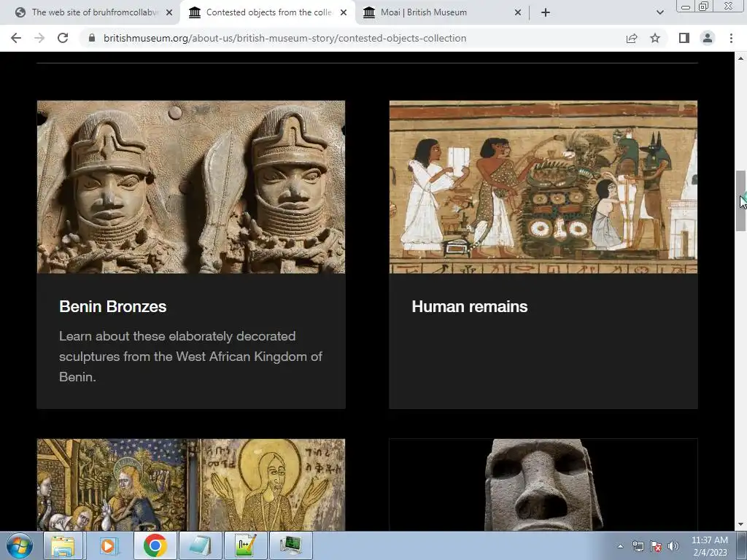747x560 pixels.
Task: Click the Benin Bronzes description text
Action: pos(190,356)
